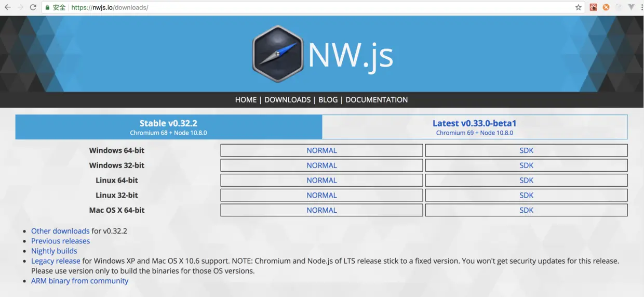
Task: Download Windows 32-bit SDK build
Action: (526, 165)
